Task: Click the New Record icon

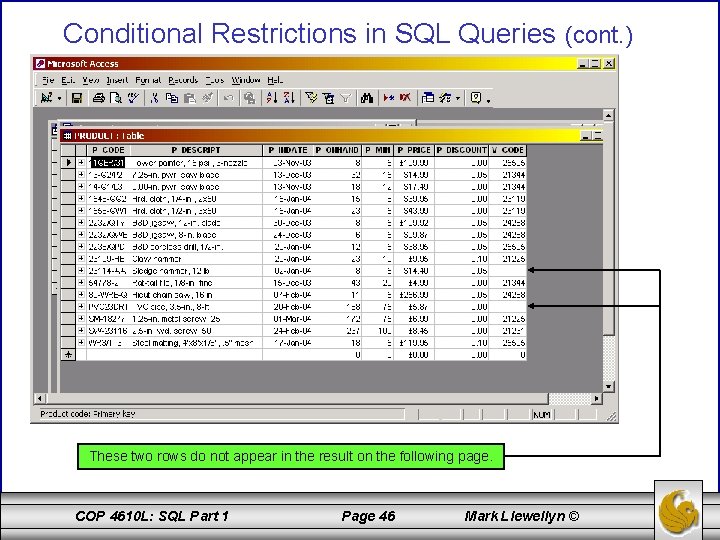Action: [388, 98]
